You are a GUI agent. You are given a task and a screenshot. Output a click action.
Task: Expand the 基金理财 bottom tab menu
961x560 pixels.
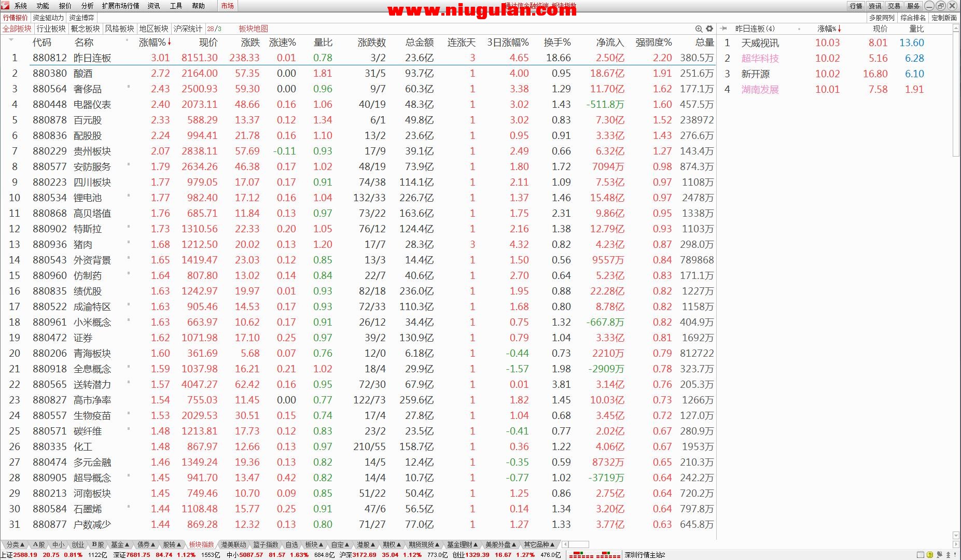click(463, 544)
